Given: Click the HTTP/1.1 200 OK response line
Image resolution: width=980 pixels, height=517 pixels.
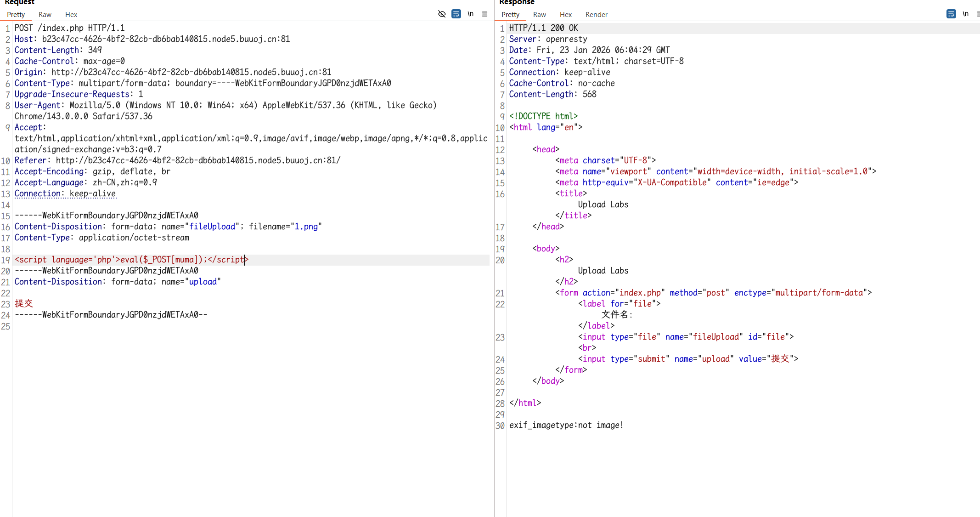Looking at the screenshot, I should point(544,28).
